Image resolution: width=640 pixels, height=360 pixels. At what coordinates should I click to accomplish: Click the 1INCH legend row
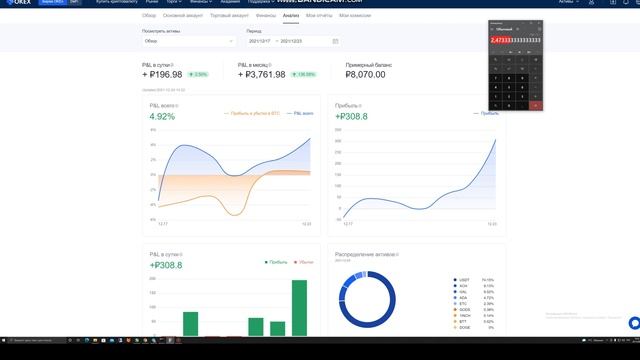click(x=473, y=316)
